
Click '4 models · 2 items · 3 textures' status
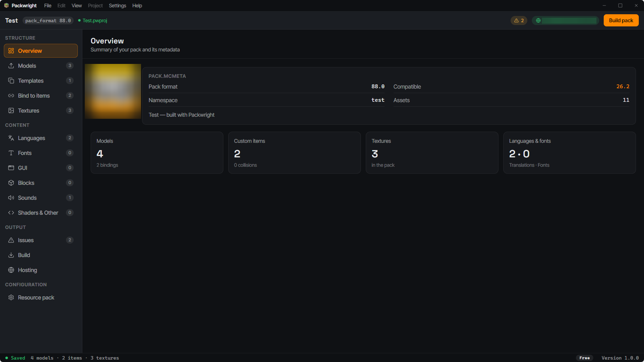(x=75, y=358)
